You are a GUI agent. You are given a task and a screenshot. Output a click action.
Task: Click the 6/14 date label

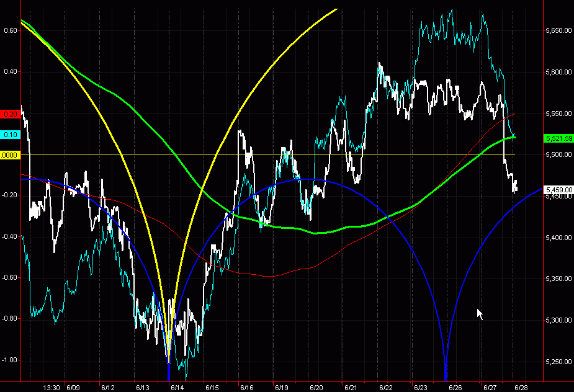pos(177,388)
